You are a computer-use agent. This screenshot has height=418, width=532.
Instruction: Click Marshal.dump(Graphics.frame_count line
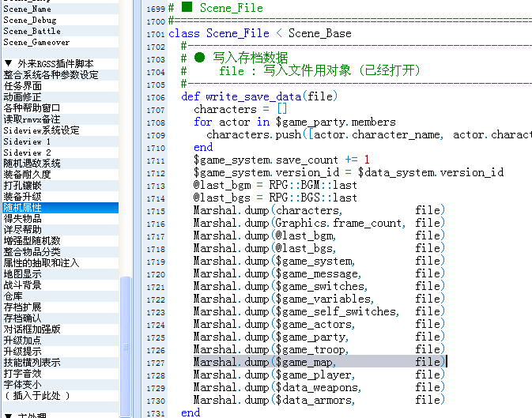pos(319,224)
